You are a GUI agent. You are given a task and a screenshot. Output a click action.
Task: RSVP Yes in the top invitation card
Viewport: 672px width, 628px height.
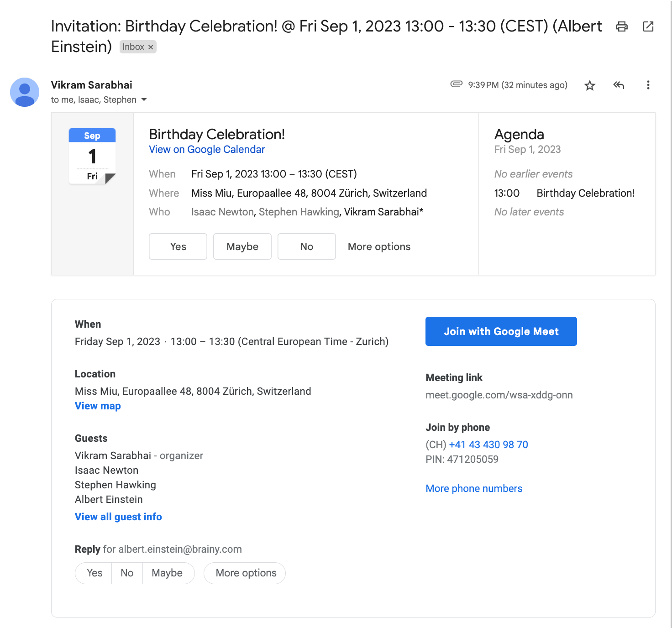[x=178, y=246]
